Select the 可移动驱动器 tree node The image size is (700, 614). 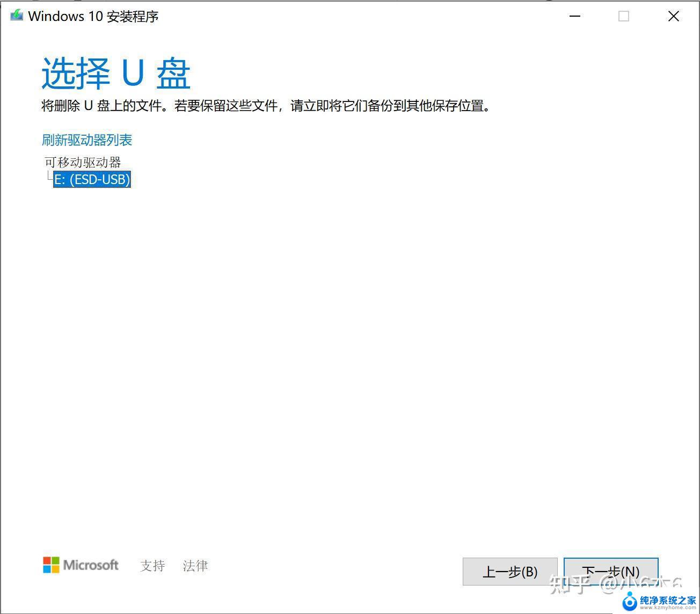[83, 162]
